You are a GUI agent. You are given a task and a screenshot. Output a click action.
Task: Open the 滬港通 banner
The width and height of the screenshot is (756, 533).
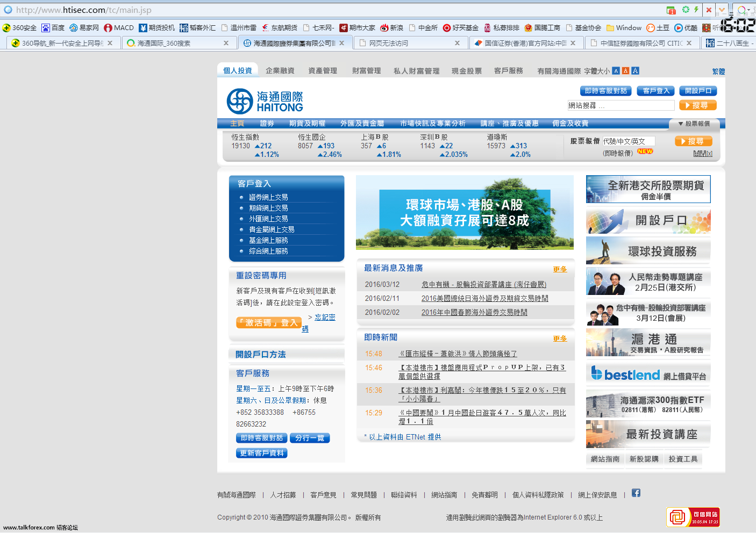(x=648, y=343)
